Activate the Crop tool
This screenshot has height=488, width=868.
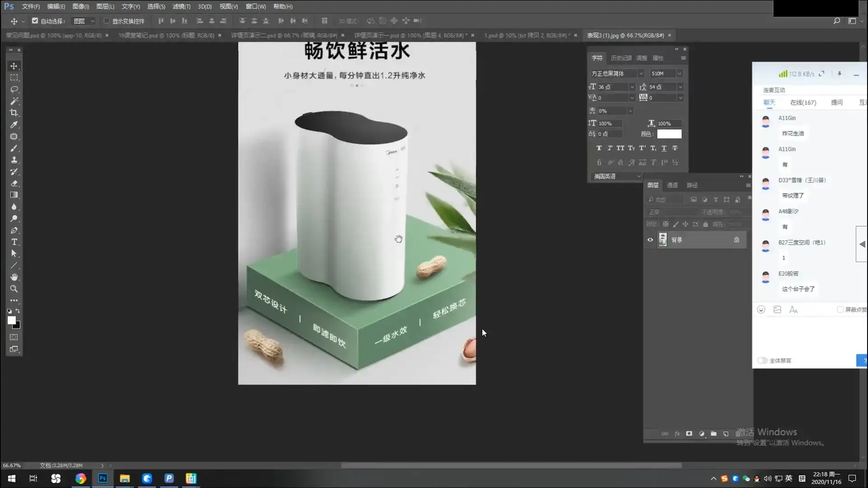[x=14, y=113]
